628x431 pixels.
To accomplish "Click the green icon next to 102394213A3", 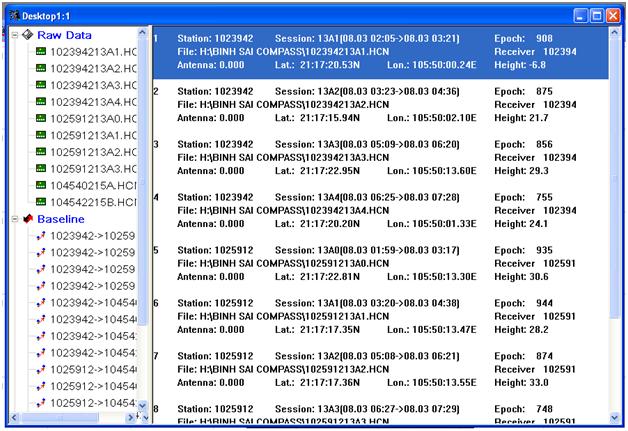I will (x=41, y=85).
